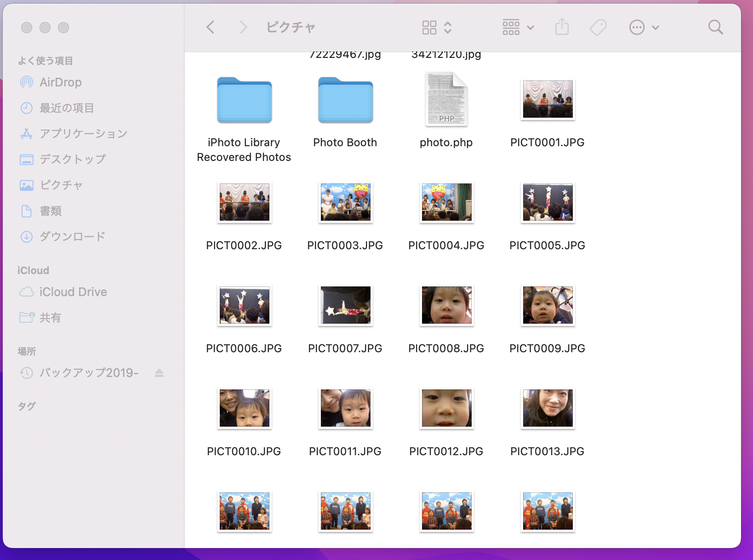Screen dimensions: 753x560
Task: Open the group-by options dropdown
Action: [x=518, y=28]
